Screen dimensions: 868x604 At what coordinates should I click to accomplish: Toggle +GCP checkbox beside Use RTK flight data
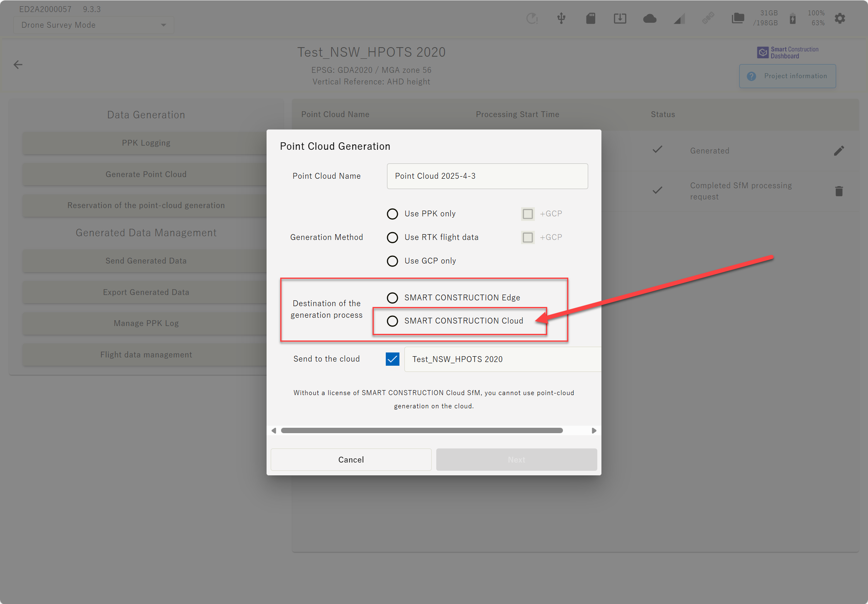(528, 237)
